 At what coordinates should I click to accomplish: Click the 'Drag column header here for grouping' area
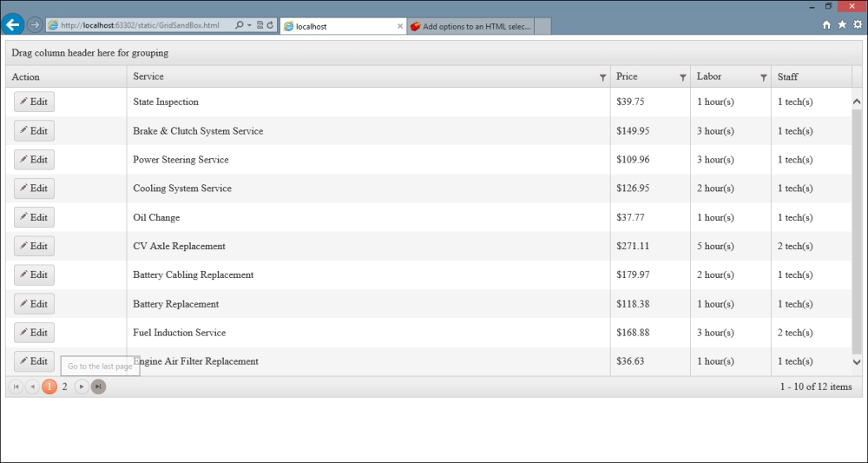(434, 53)
